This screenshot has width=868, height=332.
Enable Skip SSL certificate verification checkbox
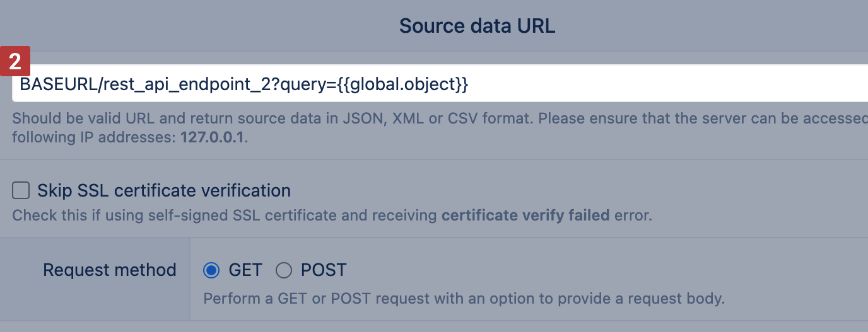click(21, 190)
